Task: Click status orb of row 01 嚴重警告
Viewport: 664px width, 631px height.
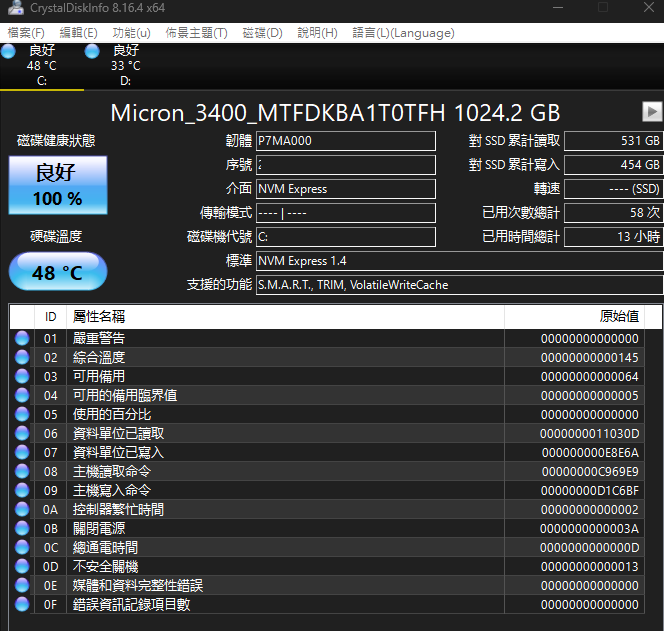Action: [22, 338]
